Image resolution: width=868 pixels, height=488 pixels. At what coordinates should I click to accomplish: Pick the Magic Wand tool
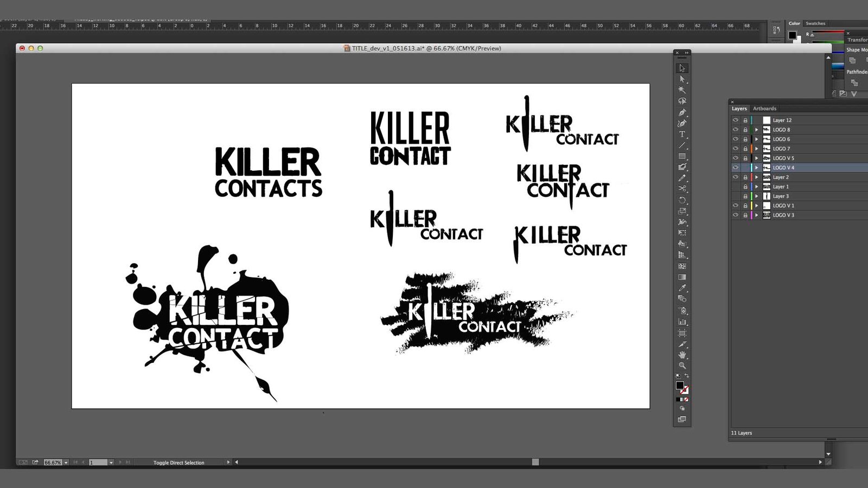682,90
